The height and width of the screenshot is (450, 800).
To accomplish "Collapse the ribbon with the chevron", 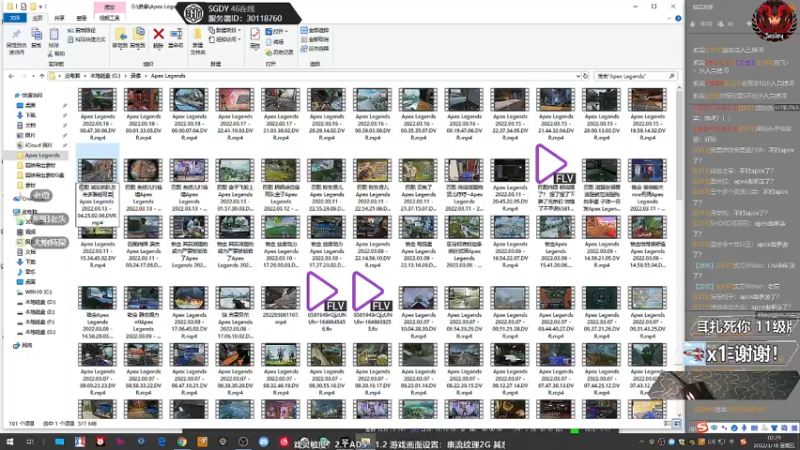I will point(669,18).
